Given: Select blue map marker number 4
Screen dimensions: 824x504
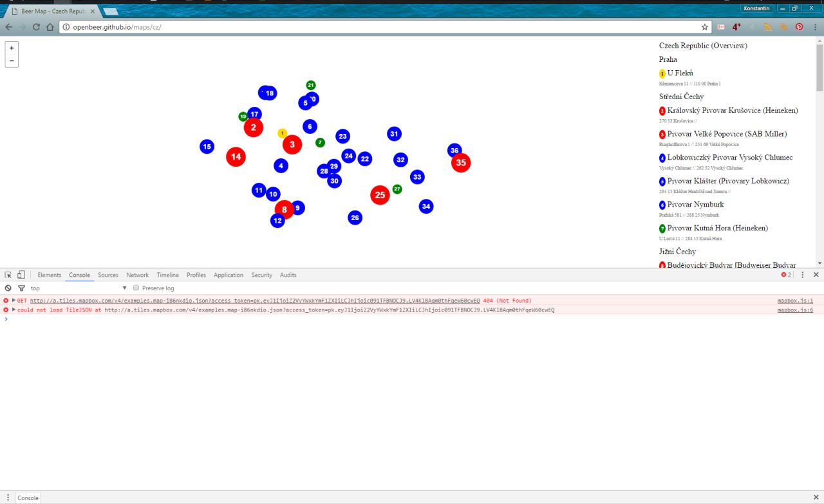Looking at the screenshot, I should (281, 165).
